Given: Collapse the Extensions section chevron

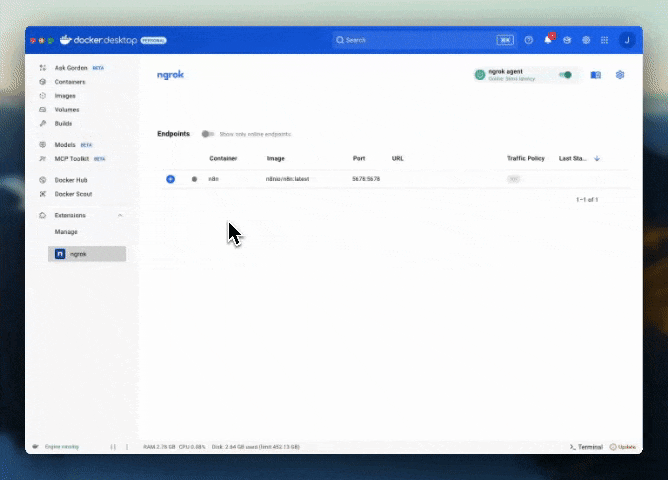Looking at the screenshot, I should [x=120, y=215].
